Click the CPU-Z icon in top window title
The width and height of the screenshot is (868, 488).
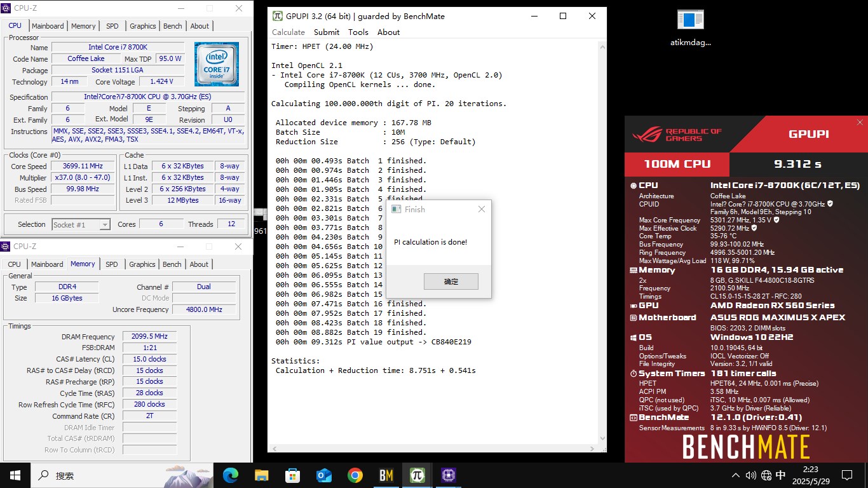[x=6, y=8]
